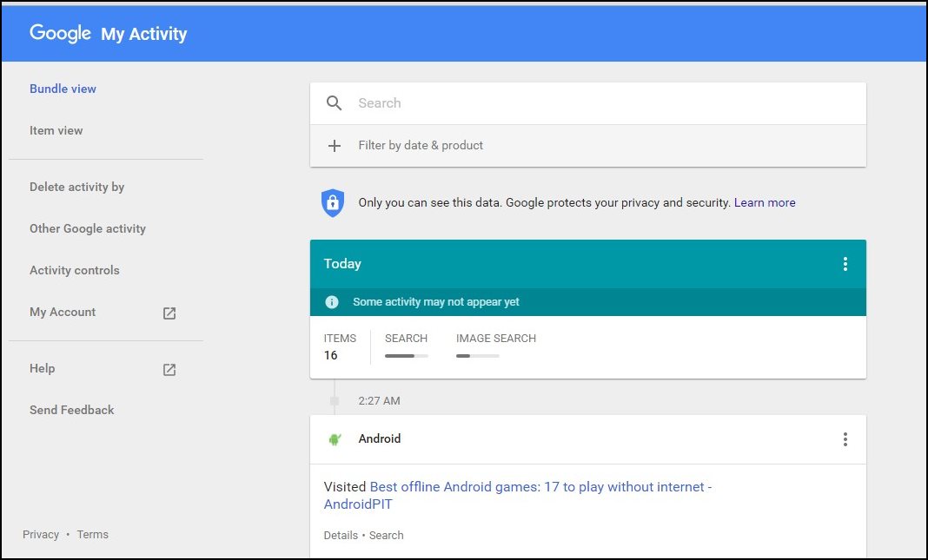Click the timeline marker next to 2:27 AM
Viewport: 928px width, 560px height.
[x=335, y=400]
